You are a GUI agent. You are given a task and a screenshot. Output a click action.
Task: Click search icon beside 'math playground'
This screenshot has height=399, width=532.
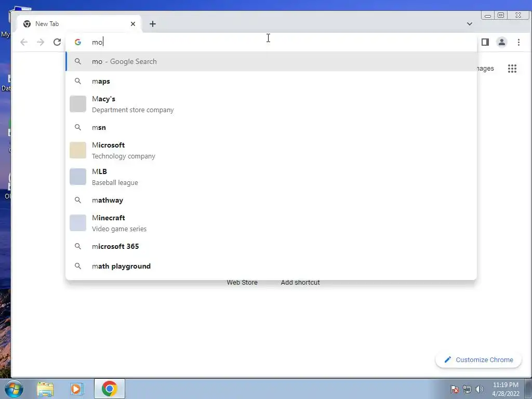[x=78, y=266]
